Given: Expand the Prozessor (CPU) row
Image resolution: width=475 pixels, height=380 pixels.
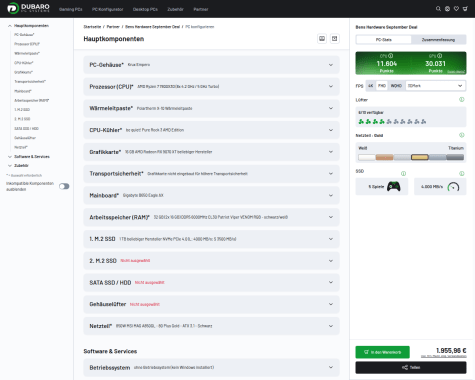Looking at the screenshot, I should (211, 86).
